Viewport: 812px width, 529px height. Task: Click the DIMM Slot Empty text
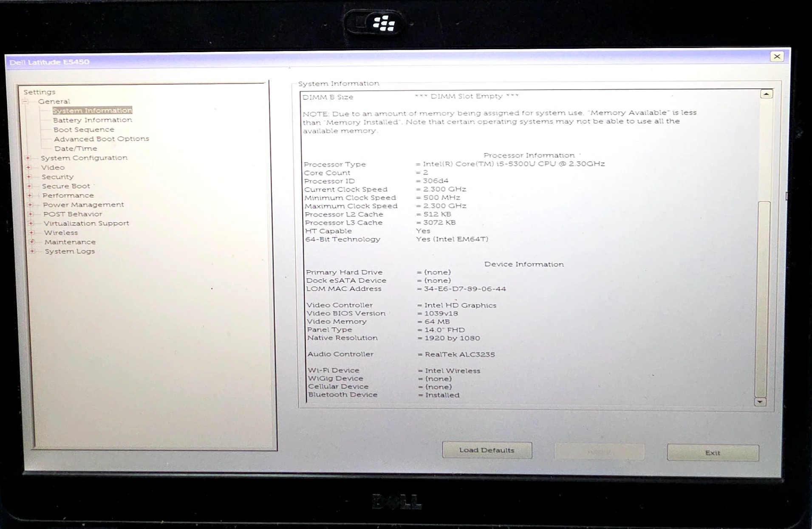coord(467,96)
